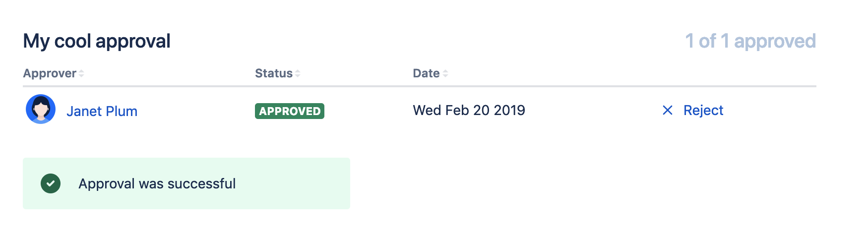
Task: Select the date Wed Feb 20 2019
Action: tap(469, 110)
